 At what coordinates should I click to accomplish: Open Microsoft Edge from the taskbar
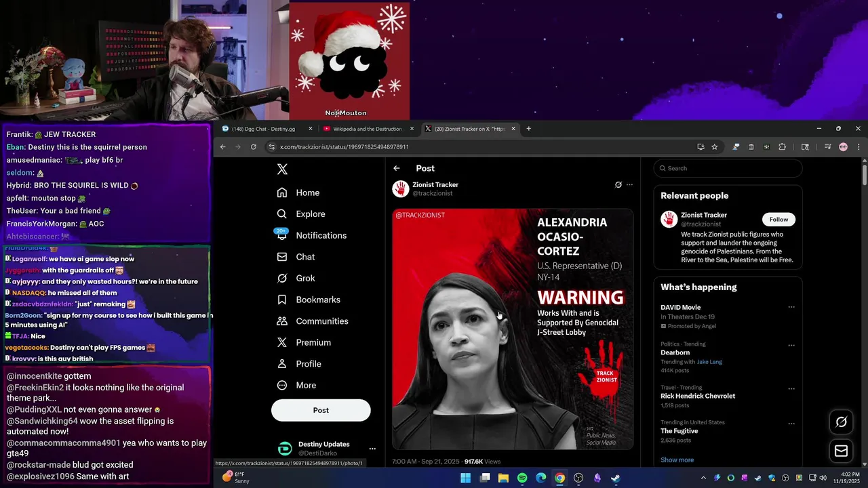click(x=541, y=478)
